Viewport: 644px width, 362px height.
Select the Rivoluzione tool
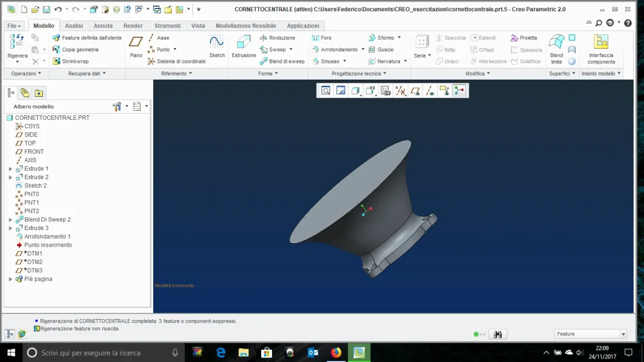tap(278, 38)
